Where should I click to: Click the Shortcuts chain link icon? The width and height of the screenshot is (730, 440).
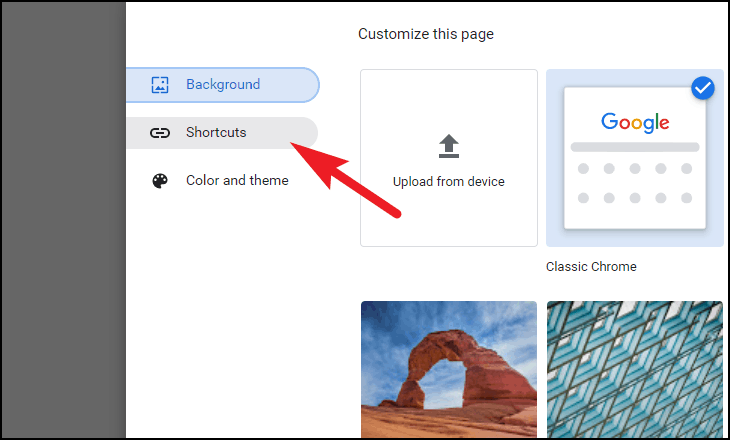pyautogui.click(x=160, y=133)
